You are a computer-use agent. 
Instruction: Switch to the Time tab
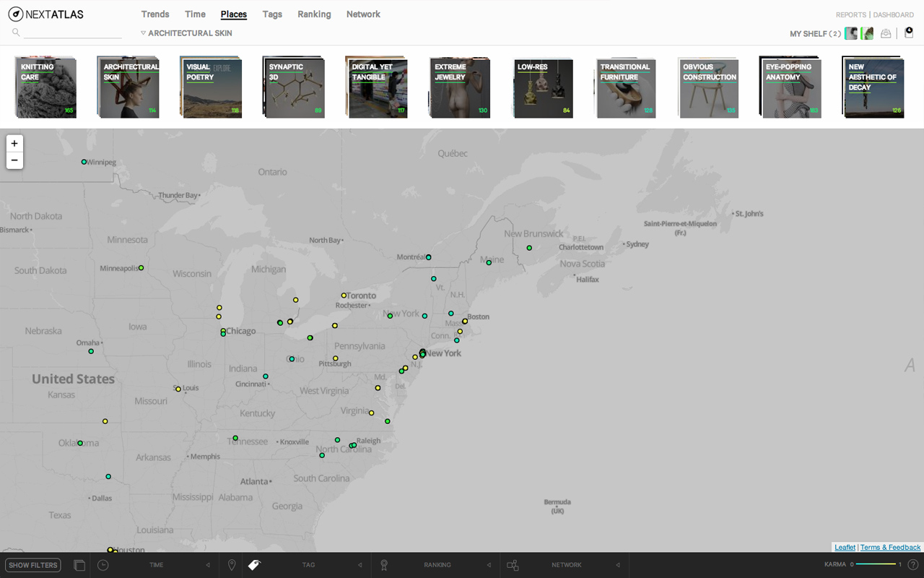pos(195,14)
